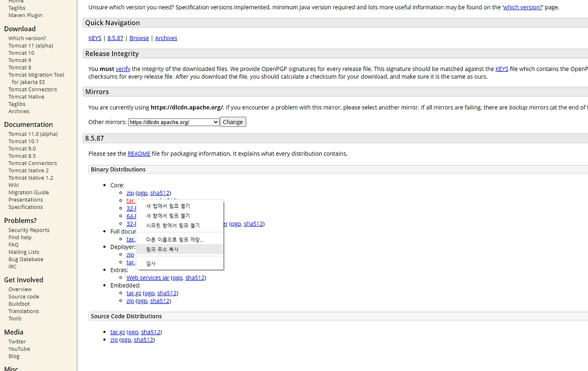Open Archives in the Download sidebar
The width and height of the screenshot is (588, 371).
(19, 111)
